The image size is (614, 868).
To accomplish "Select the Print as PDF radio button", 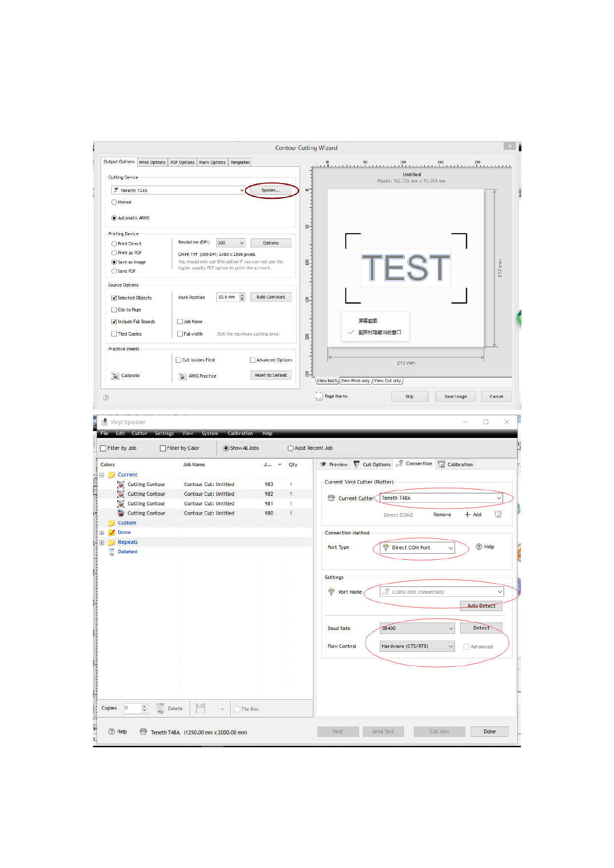I will (114, 253).
